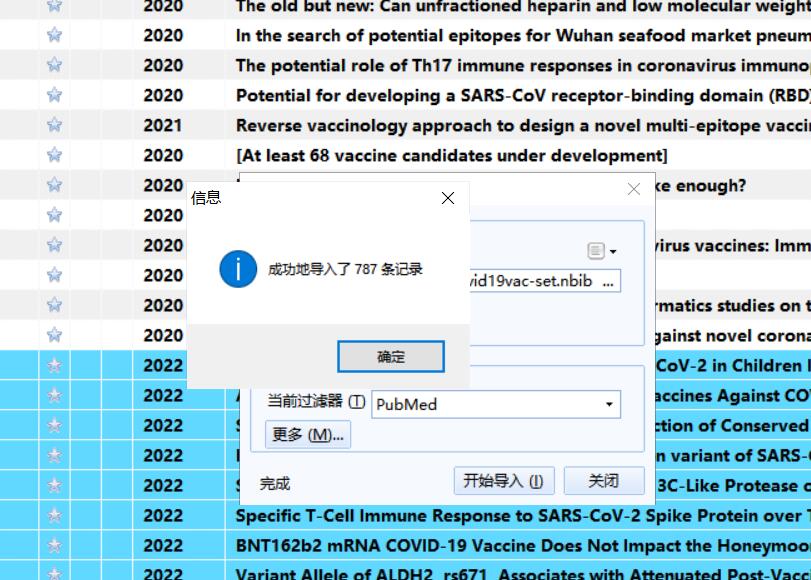Click the 关闭 button
The image size is (811, 580).
coord(604,481)
